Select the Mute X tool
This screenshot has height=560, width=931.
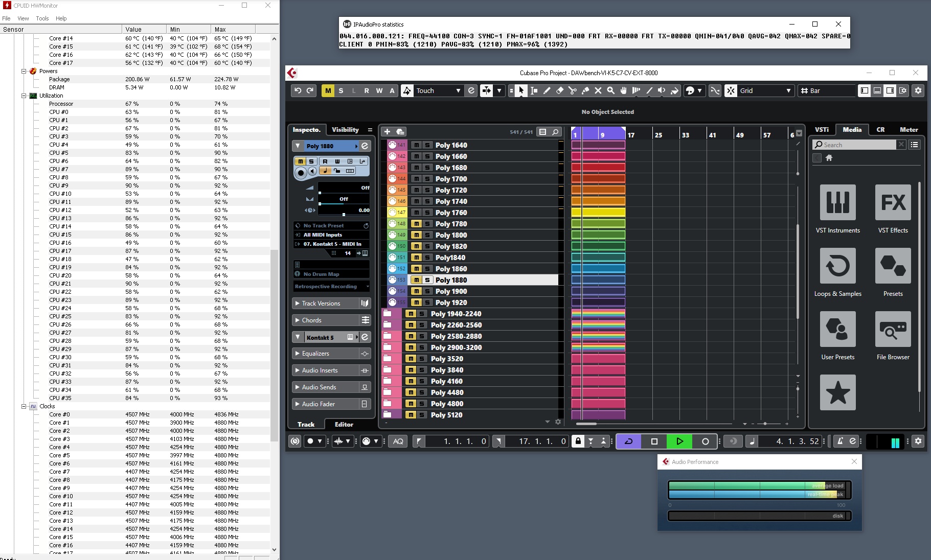(598, 90)
